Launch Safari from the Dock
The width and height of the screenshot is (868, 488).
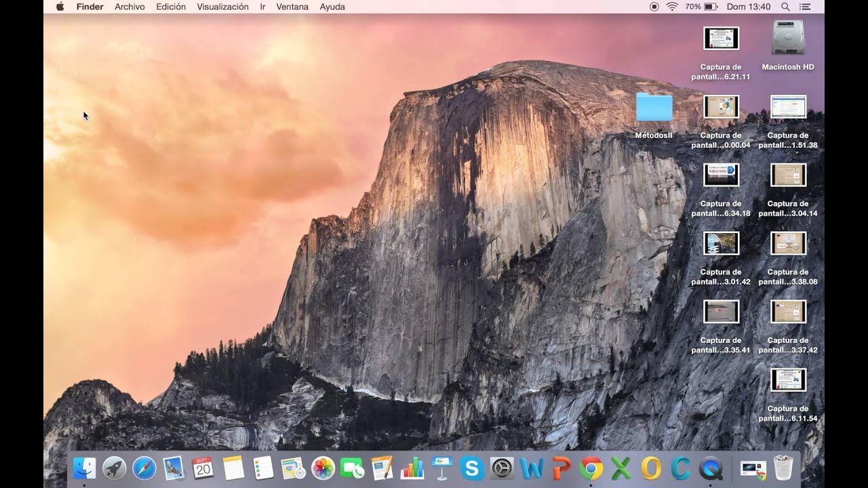pyautogui.click(x=144, y=468)
